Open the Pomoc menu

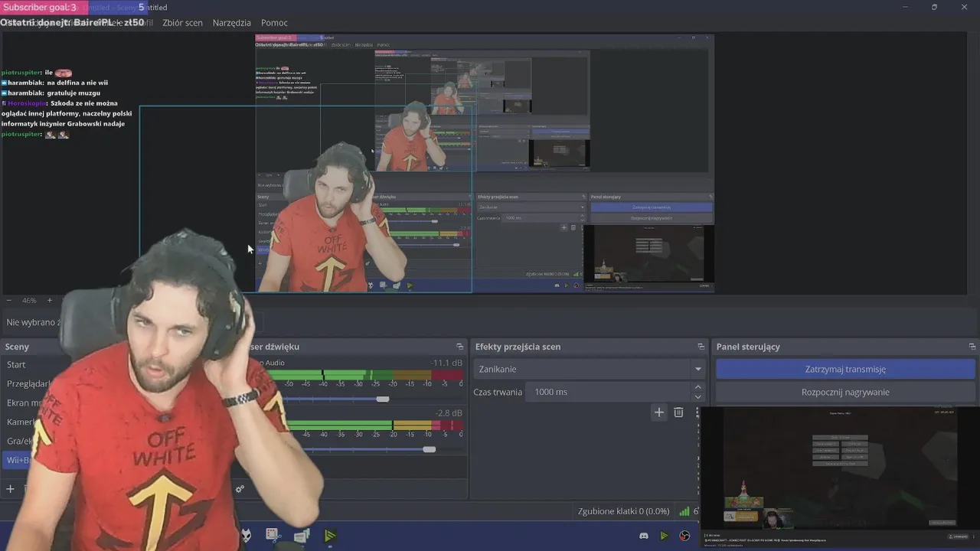pos(274,23)
